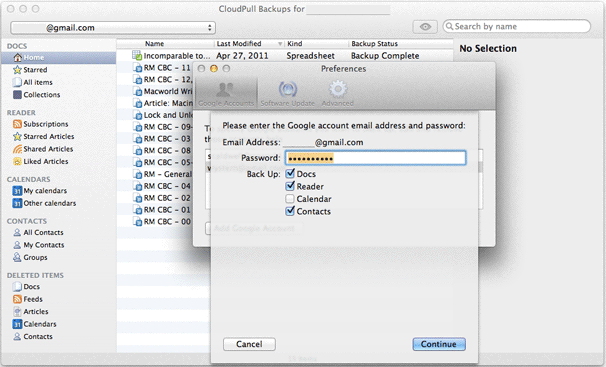606x367 pixels.
Task: Click the All Contacts person icon
Action: tap(17, 233)
